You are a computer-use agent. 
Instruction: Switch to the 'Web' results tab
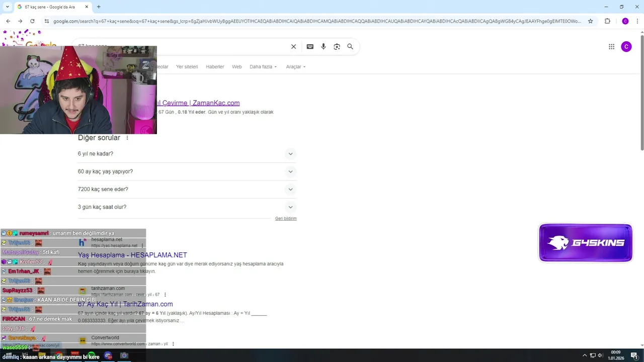click(236, 67)
